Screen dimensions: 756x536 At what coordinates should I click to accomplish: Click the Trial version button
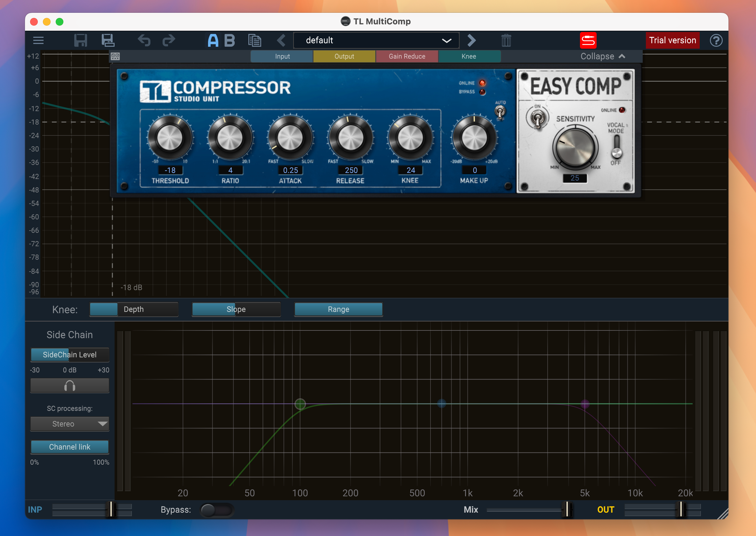pos(672,40)
